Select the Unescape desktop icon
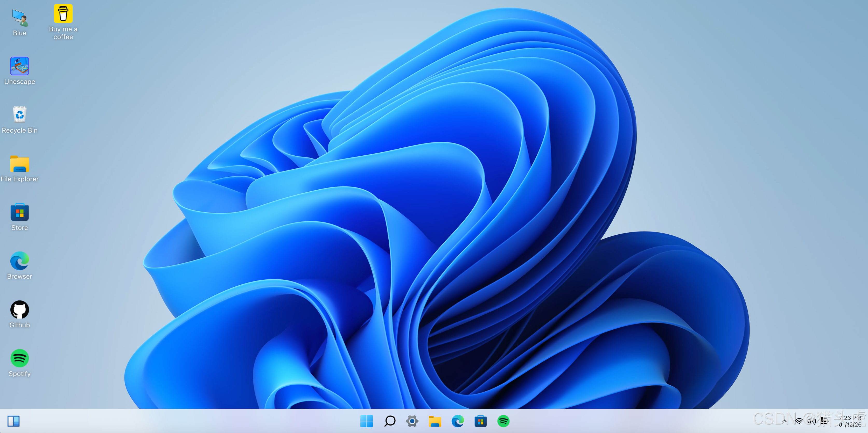This screenshot has width=868, height=433. coord(19,66)
